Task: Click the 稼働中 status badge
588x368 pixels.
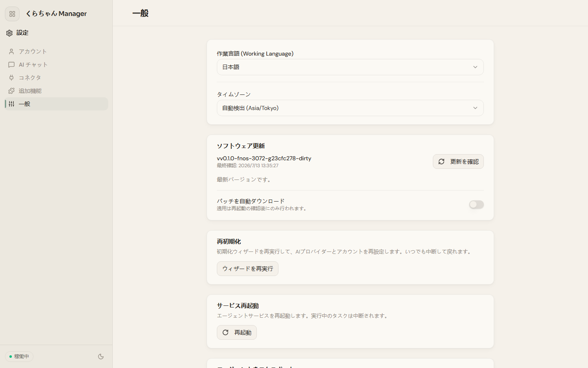Action: pos(19,357)
